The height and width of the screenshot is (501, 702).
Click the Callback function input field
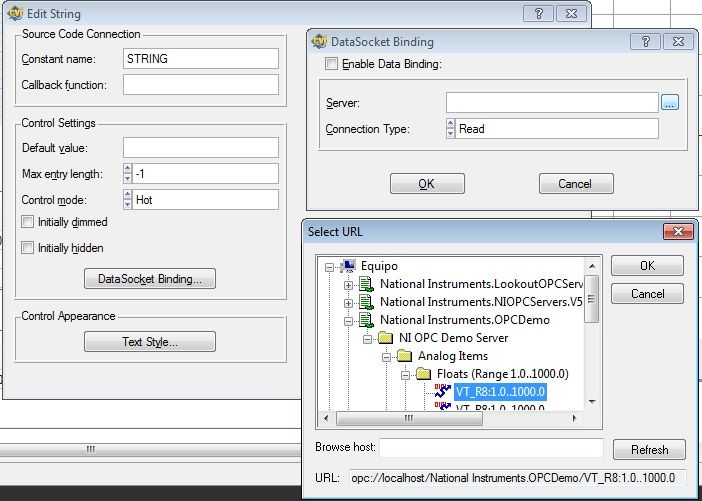tap(201, 85)
